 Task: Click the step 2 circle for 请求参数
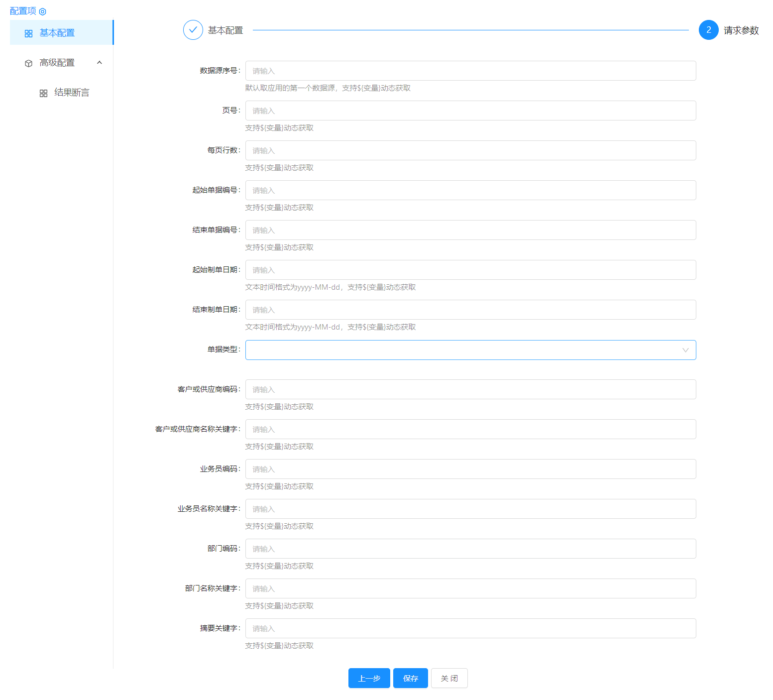(x=708, y=30)
